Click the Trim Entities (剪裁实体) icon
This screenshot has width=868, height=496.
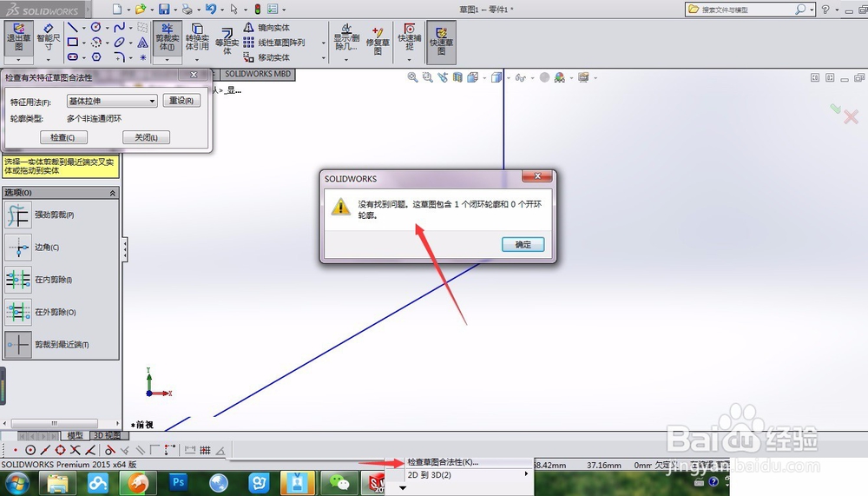[x=168, y=37]
